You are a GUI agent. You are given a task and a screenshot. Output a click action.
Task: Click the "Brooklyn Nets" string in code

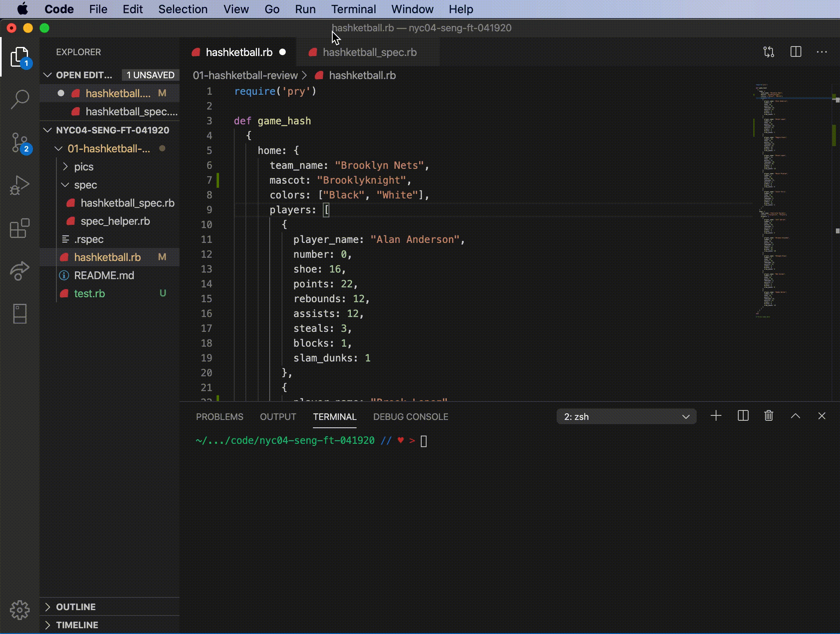(x=379, y=165)
